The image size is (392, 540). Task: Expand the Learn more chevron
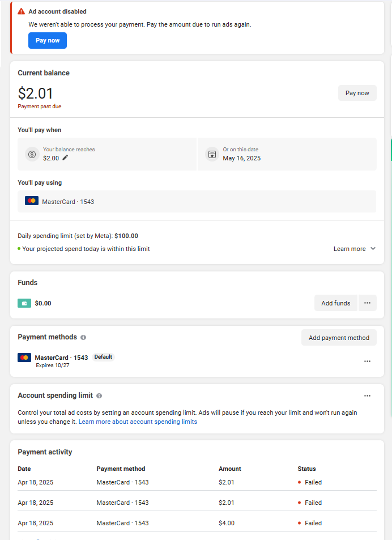click(373, 249)
